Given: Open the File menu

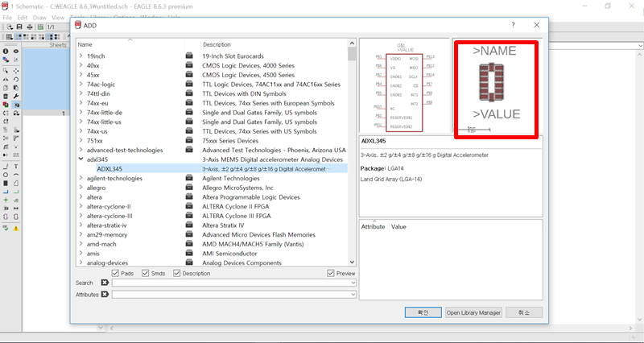Looking at the screenshot, I should tap(7, 18).
